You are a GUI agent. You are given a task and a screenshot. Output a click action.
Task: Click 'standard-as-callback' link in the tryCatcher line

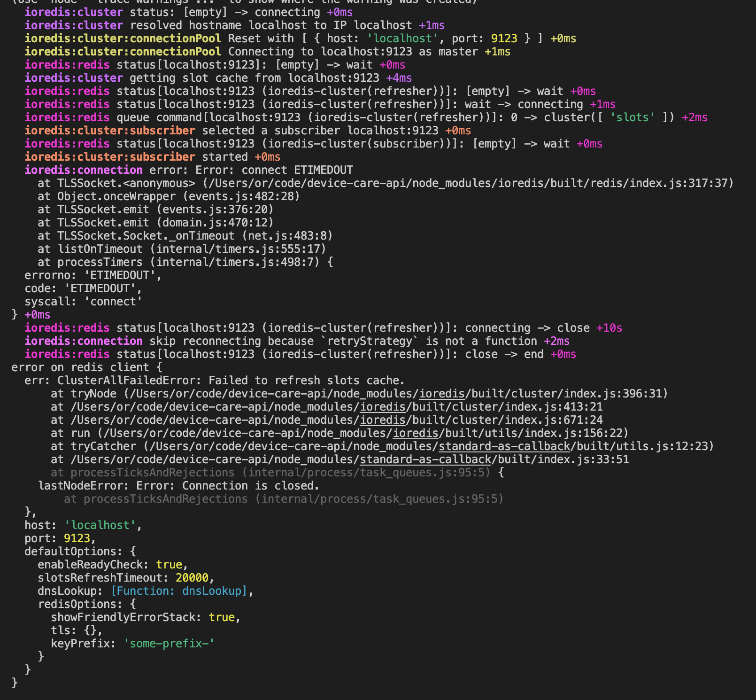[x=504, y=446]
